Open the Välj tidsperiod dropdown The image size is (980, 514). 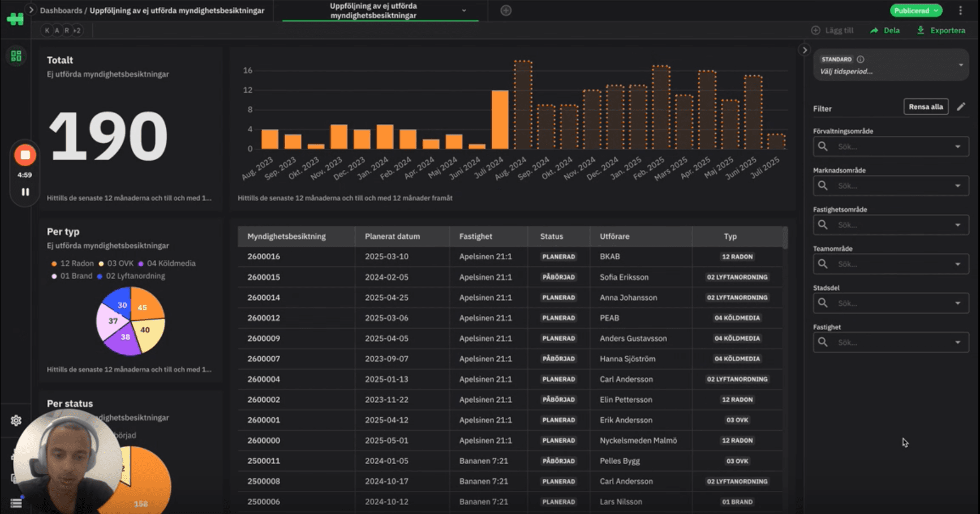click(x=891, y=65)
